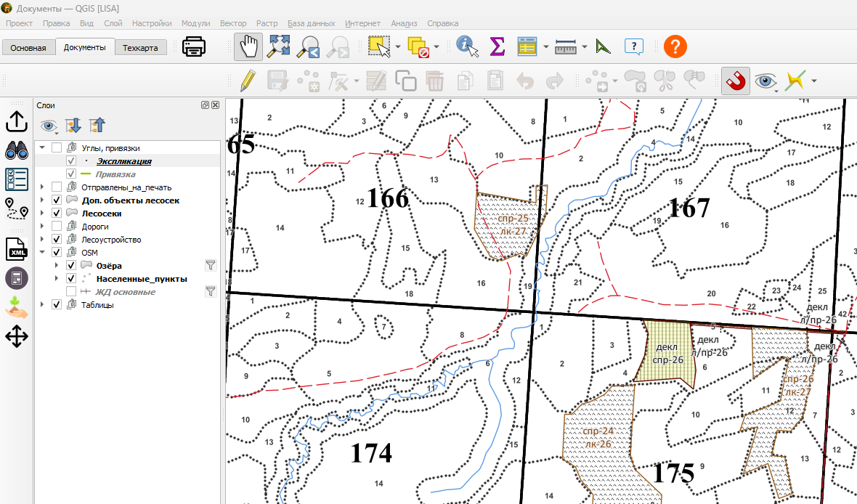Viewport: 857px width, 504px height.
Task: Expand the Лесоустройство layer group
Action: [x=42, y=240]
